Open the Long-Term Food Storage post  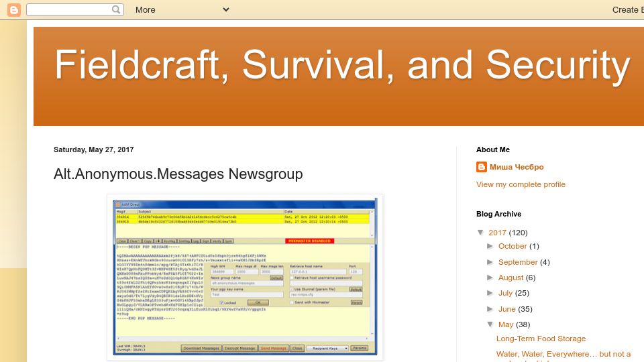pyautogui.click(x=541, y=339)
